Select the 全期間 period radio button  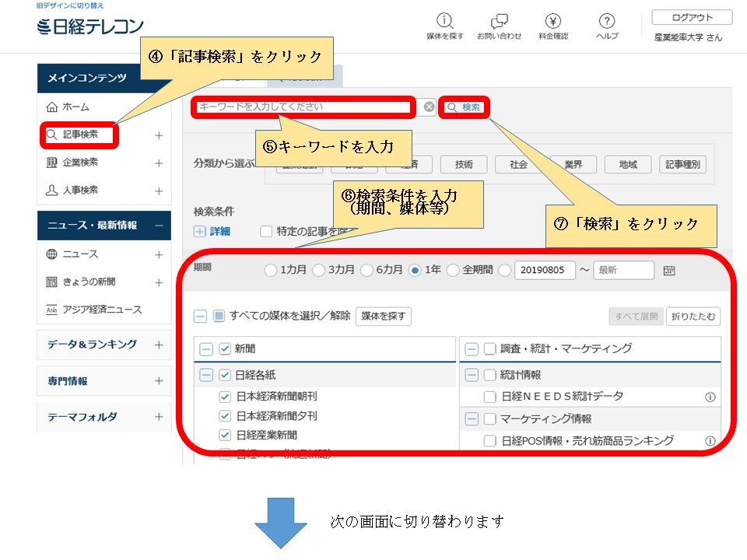[x=453, y=270]
